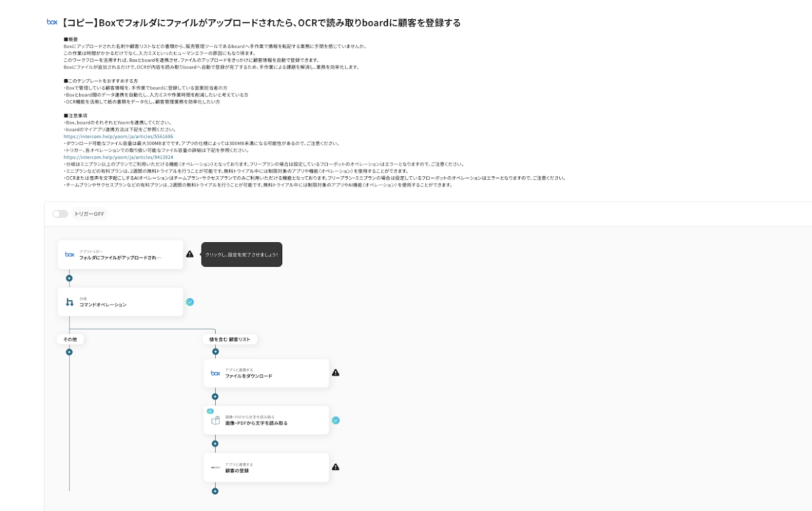Viewport: 812px width, 511px height.
Task: Add a step under the その他 branch
Action: click(x=70, y=352)
